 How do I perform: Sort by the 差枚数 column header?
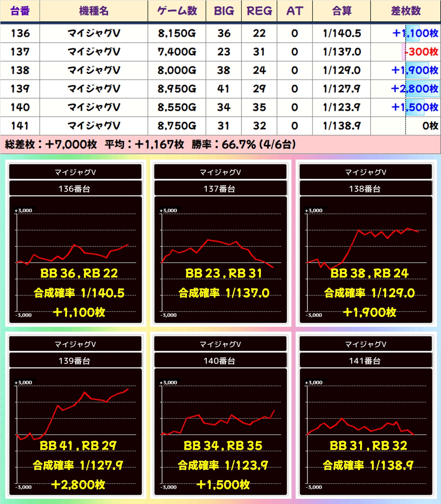(x=406, y=11)
